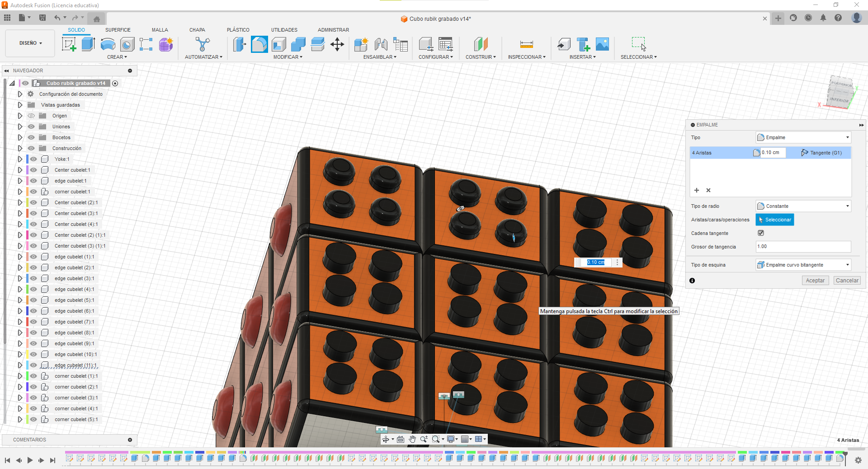Activate the Cubo rubik grabado v14 radio

115,83
